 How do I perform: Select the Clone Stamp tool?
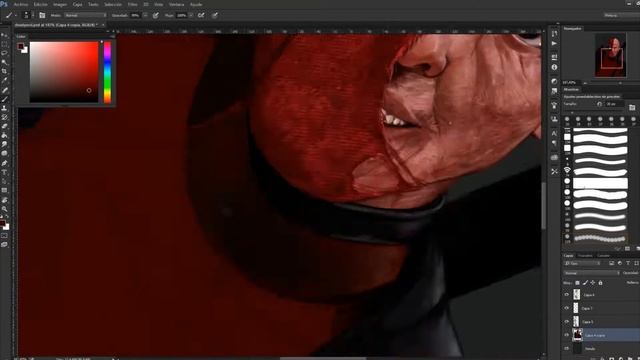pyautogui.click(x=4, y=108)
